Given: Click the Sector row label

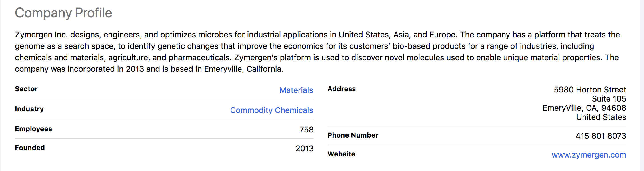Looking at the screenshot, I should [26, 89].
